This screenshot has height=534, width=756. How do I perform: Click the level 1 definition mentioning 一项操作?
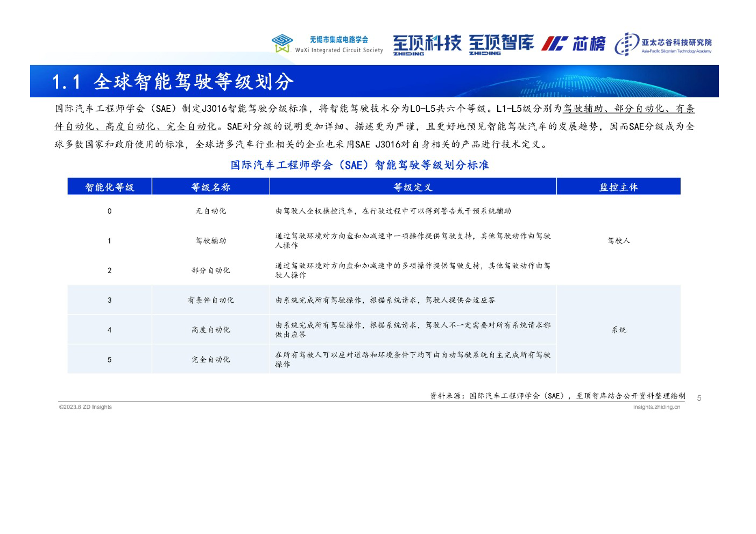413,240
